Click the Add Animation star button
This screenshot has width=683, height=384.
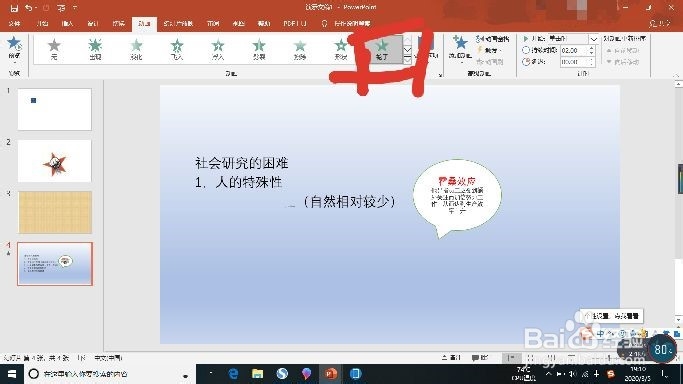460,48
